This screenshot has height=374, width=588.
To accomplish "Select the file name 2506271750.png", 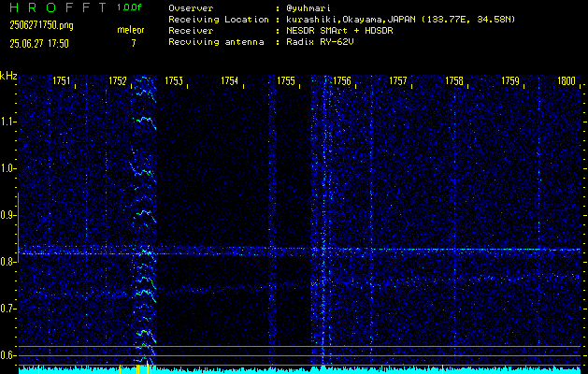I will point(41,25).
